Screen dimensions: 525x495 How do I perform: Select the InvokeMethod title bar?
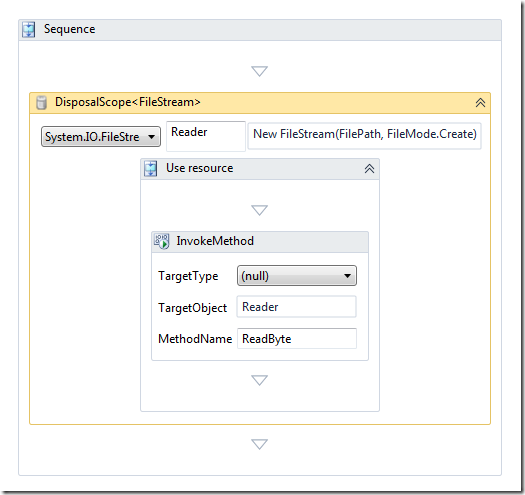[260, 241]
